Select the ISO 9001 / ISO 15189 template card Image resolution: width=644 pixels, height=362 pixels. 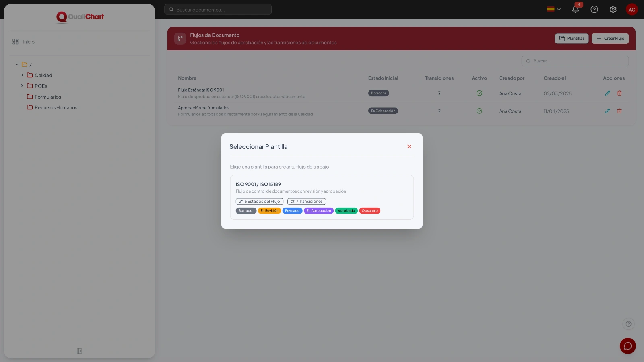(x=322, y=197)
